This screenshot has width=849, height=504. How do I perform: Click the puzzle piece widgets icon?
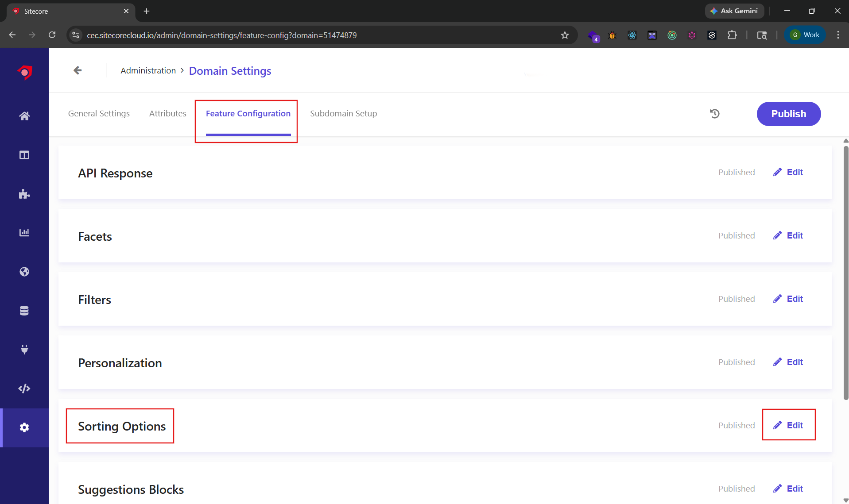24,194
